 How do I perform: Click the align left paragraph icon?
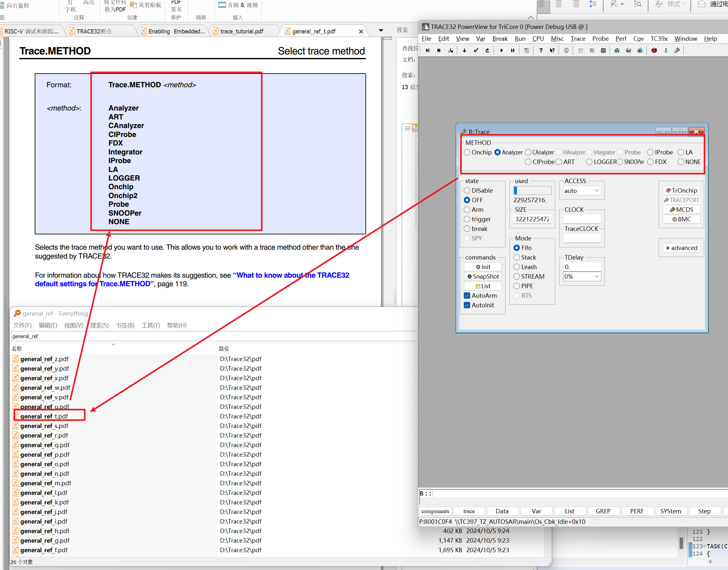(x=541, y=4)
